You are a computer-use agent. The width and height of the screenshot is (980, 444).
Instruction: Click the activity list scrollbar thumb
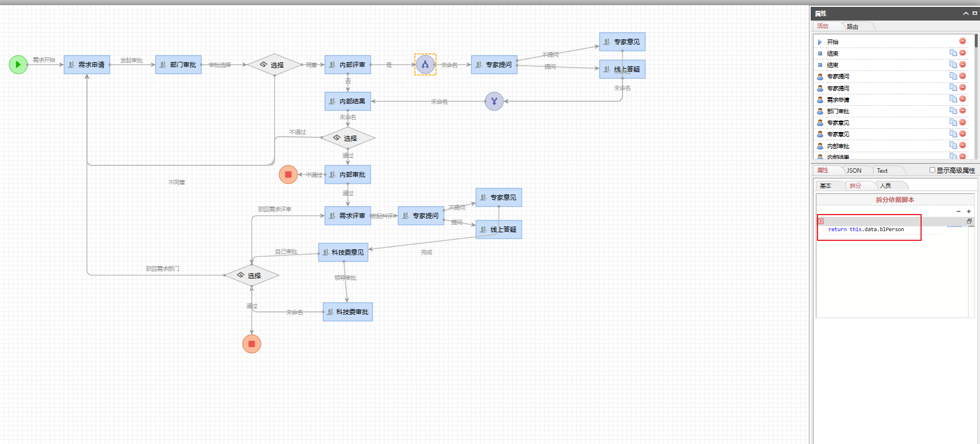pos(976,41)
